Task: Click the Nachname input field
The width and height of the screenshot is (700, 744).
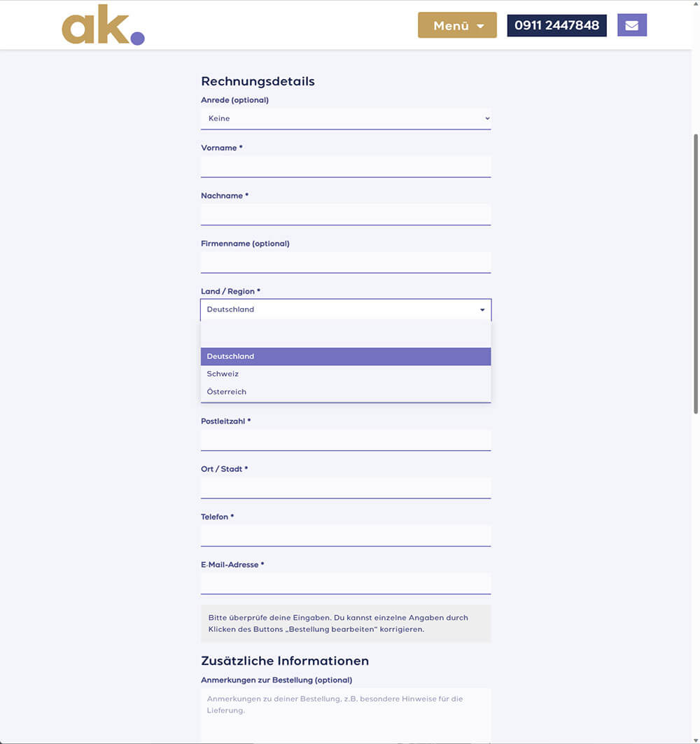Action: click(x=346, y=214)
